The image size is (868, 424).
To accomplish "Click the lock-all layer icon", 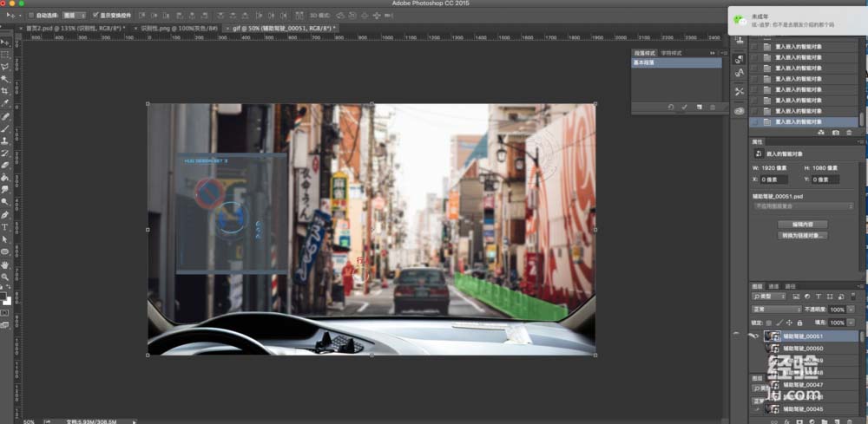I will (799, 322).
